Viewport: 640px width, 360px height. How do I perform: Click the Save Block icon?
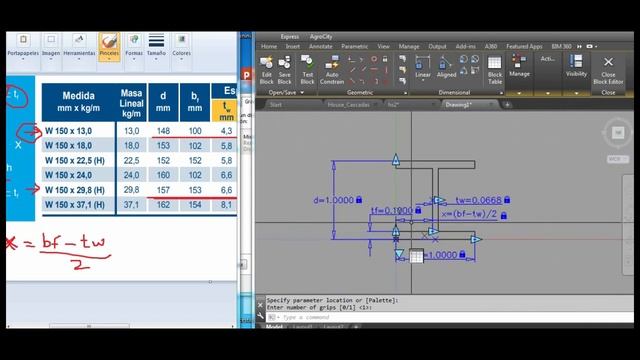[284, 70]
